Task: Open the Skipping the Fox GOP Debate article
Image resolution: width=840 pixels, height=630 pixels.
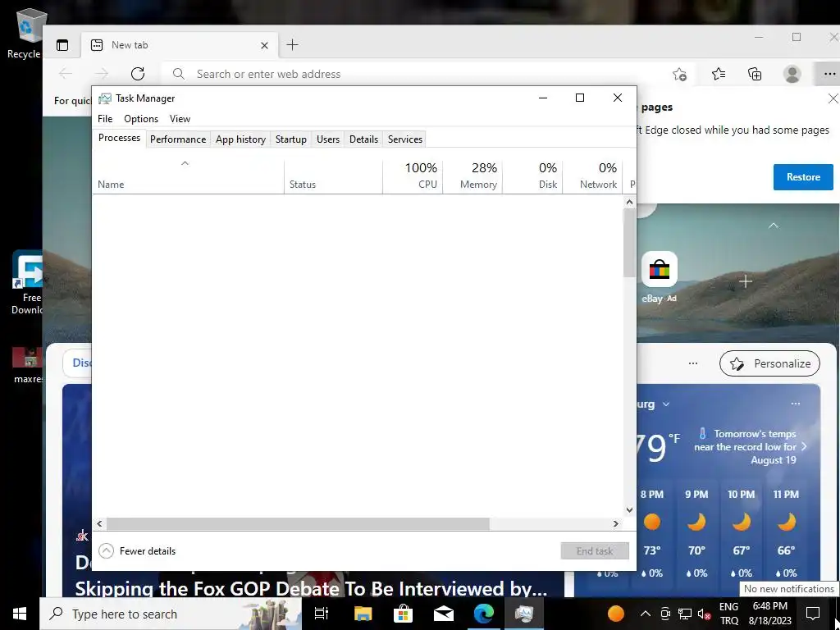Action: pos(311,589)
